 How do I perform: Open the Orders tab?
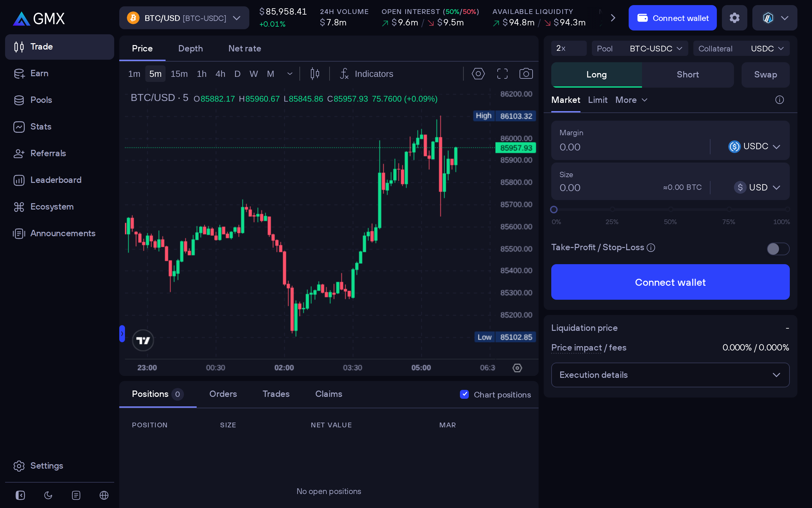pyautogui.click(x=223, y=394)
